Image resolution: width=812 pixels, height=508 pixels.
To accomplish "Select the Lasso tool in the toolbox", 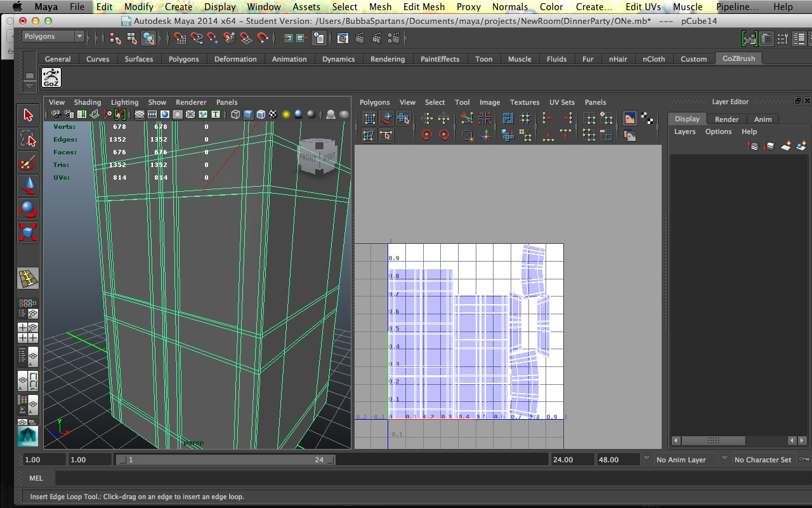I will (28, 138).
